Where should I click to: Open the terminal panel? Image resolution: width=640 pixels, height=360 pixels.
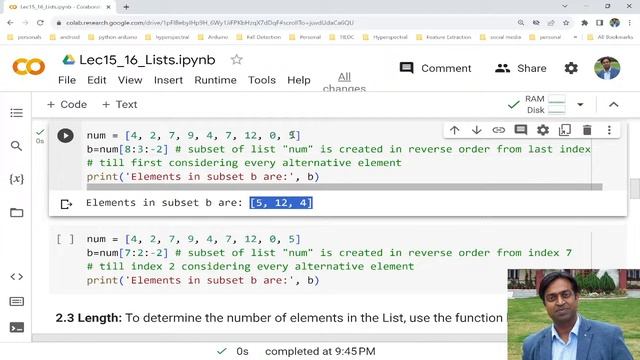pos(16,327)
